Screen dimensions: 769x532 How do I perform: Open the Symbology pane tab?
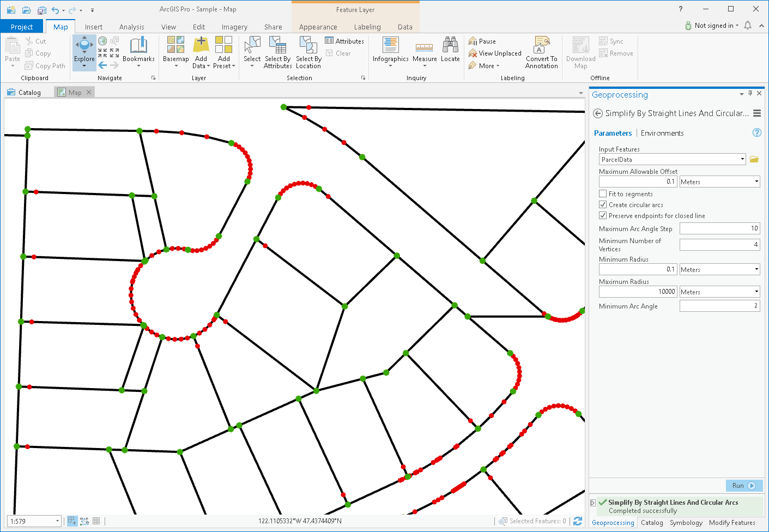(686, 523)
